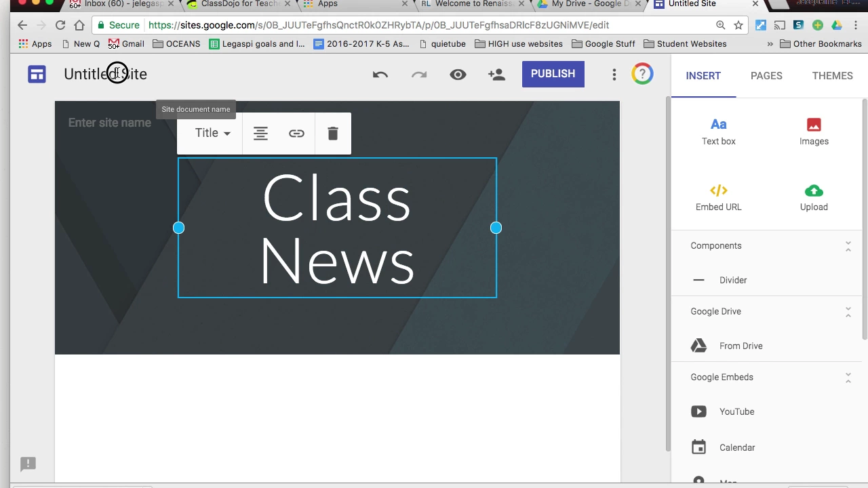Open the browser home page

(79, 25)
